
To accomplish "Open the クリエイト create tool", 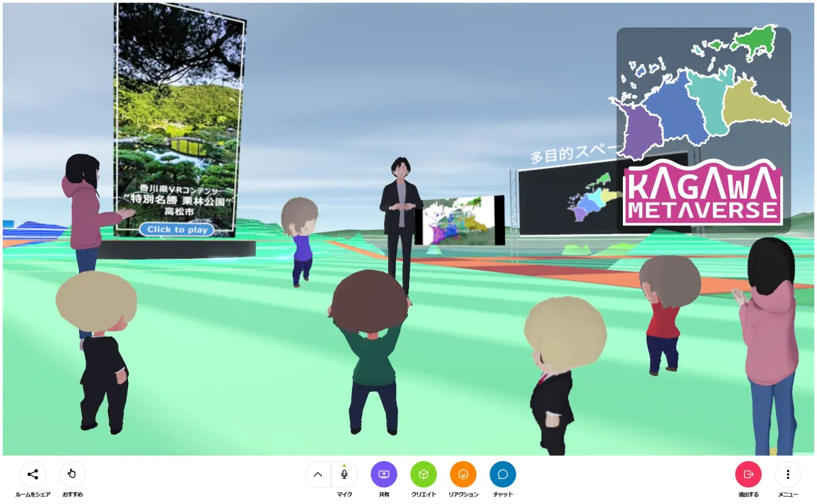I will [x=423, y=474].
